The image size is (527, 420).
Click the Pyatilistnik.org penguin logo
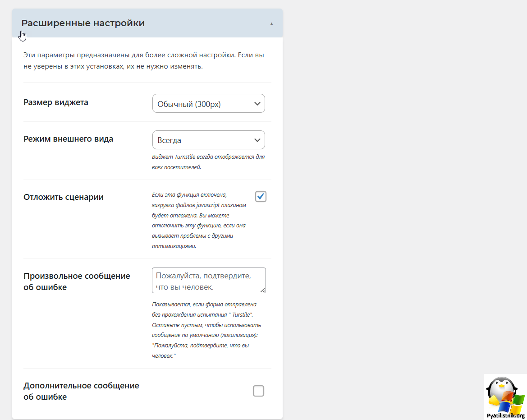pos(505,397)
